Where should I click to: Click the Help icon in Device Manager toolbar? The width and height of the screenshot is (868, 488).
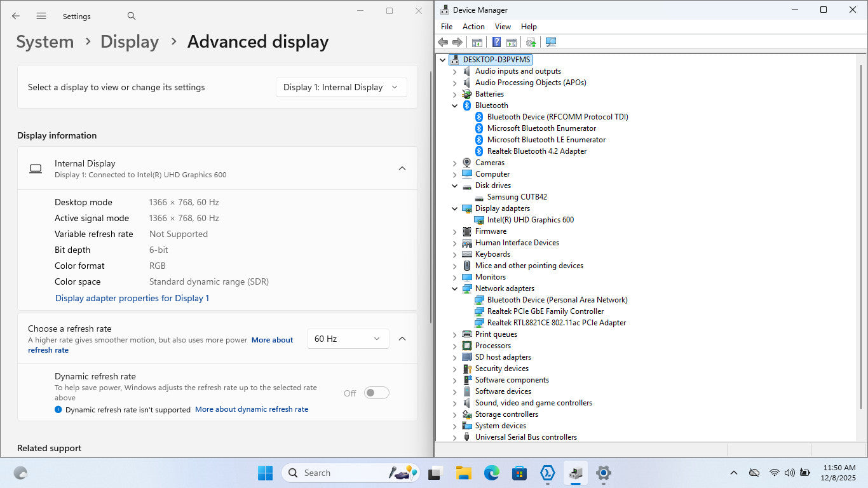click(x=496, y=42)
